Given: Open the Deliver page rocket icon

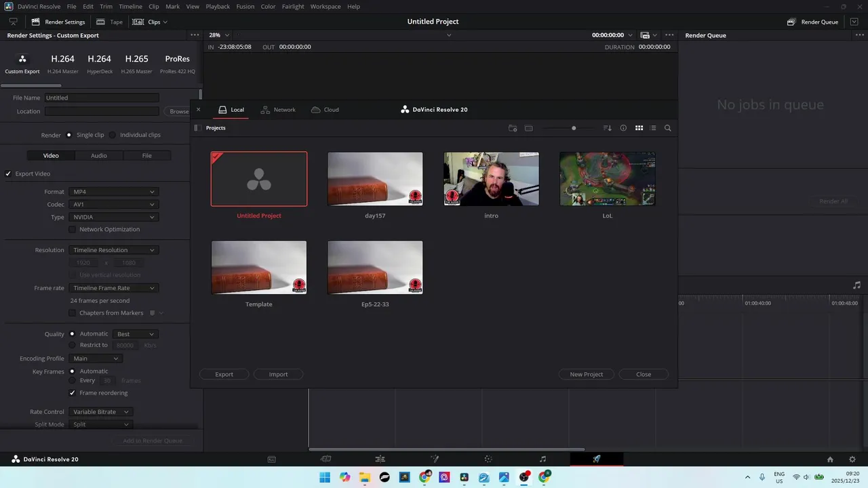Looking at the screenshot, I should [597, 459].
